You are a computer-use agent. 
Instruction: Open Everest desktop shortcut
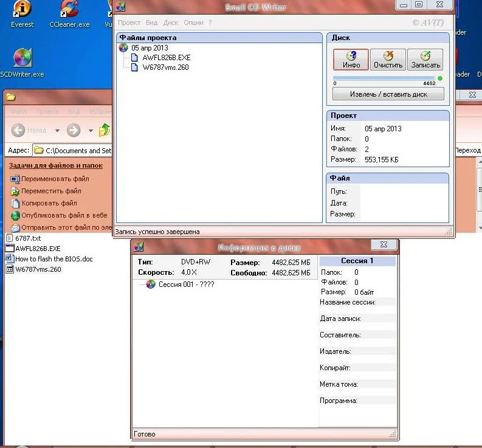22,14
